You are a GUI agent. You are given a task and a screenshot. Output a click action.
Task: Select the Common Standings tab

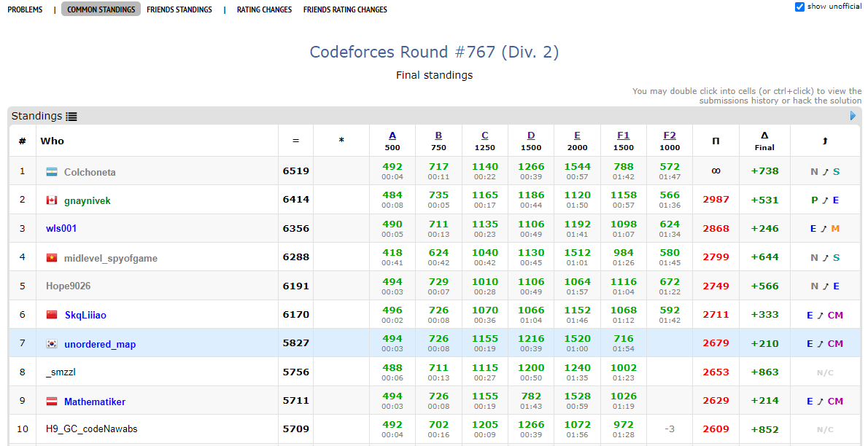tap(101, 9)
